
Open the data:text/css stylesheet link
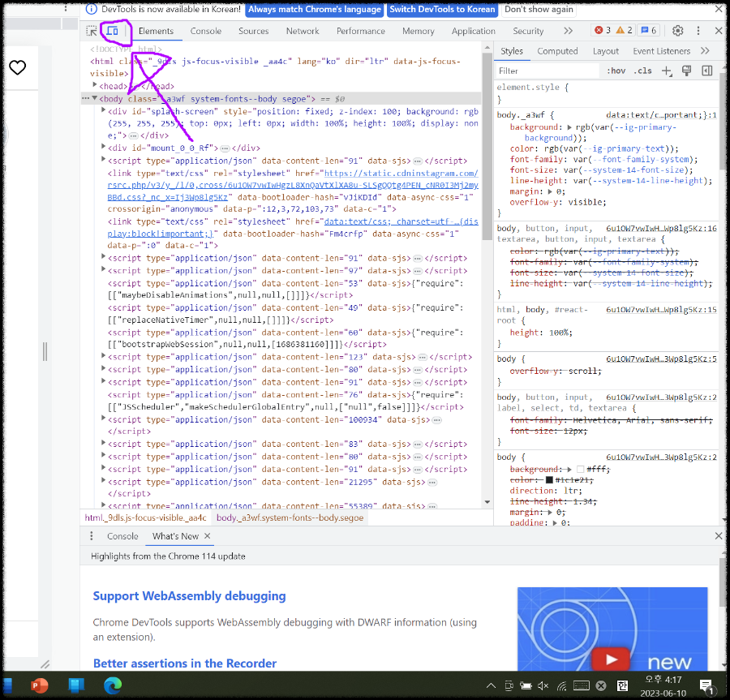tap(294, 228)
